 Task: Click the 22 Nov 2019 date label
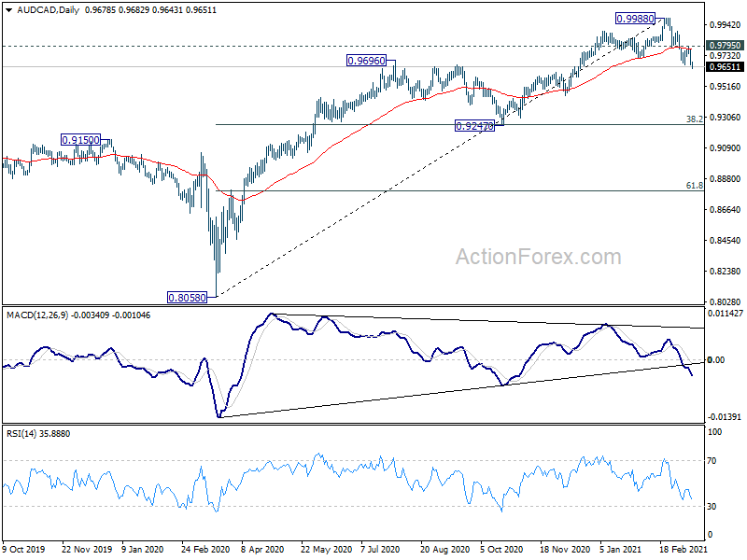pos(87,549)
